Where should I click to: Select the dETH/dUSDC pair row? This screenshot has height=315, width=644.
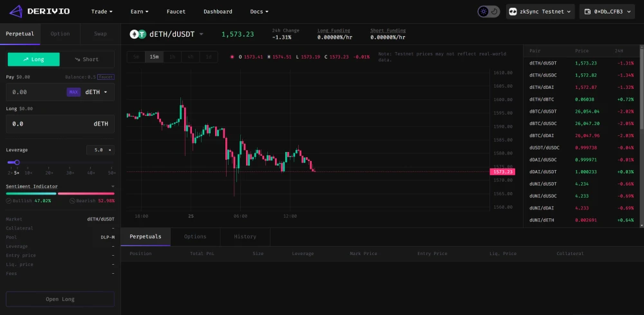coord(581,75)
